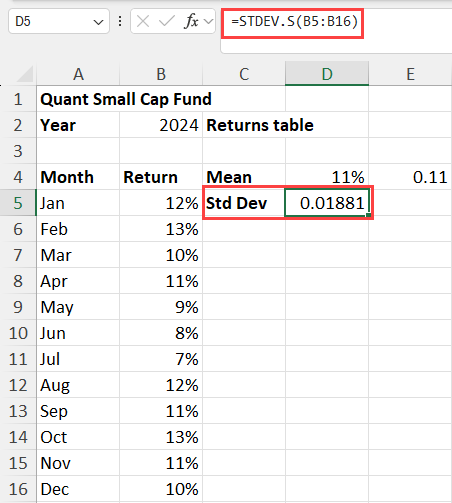Click the Mean value cell showing 11%
452x503 pixels.
pos(327,177)
